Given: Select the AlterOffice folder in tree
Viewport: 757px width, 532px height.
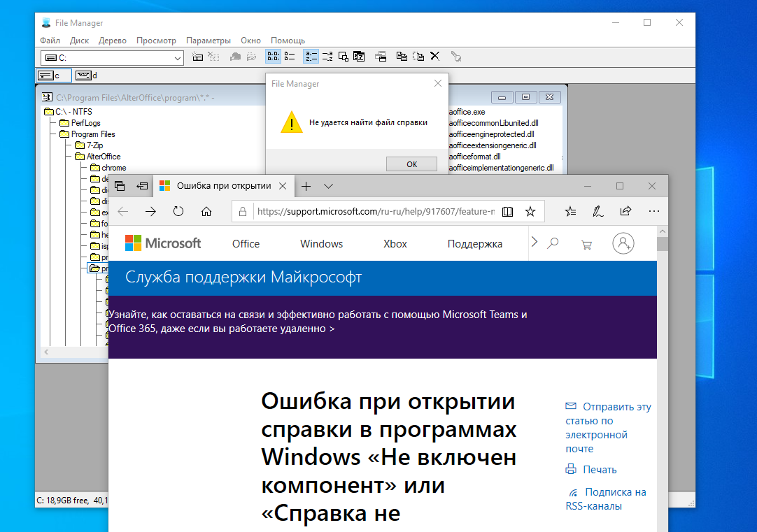Looking at the screenshot, I should [97, 157].
